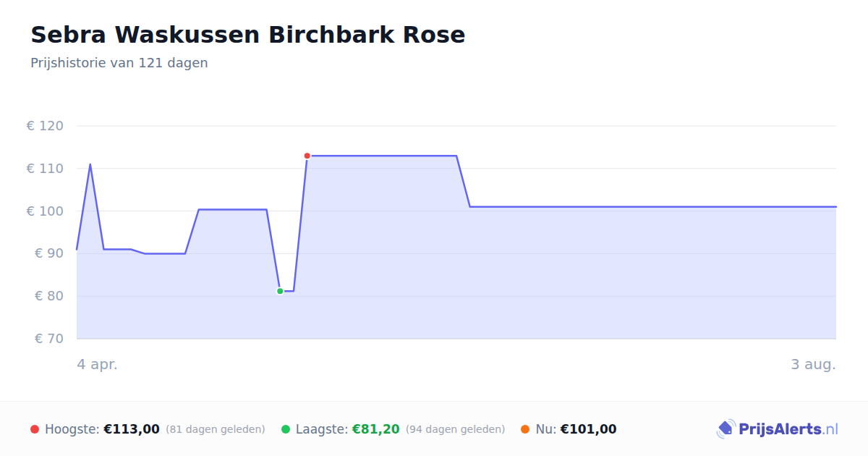Select the €113,00 highest price value

click(132, 429)
